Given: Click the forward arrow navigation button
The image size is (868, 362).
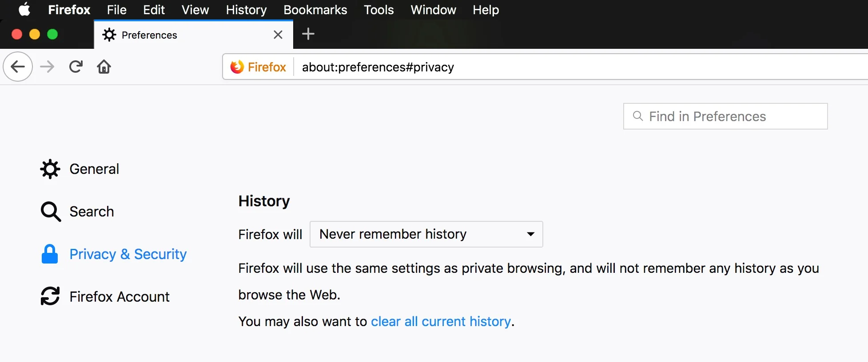Looking at the screenshot, I should coord(47,67).
